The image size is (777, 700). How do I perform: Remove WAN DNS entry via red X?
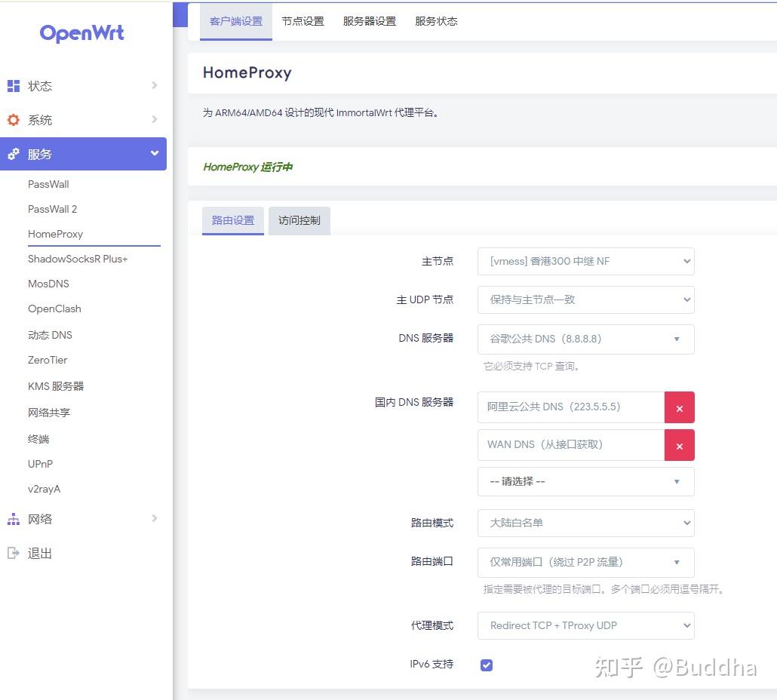[x=678, y=444]
